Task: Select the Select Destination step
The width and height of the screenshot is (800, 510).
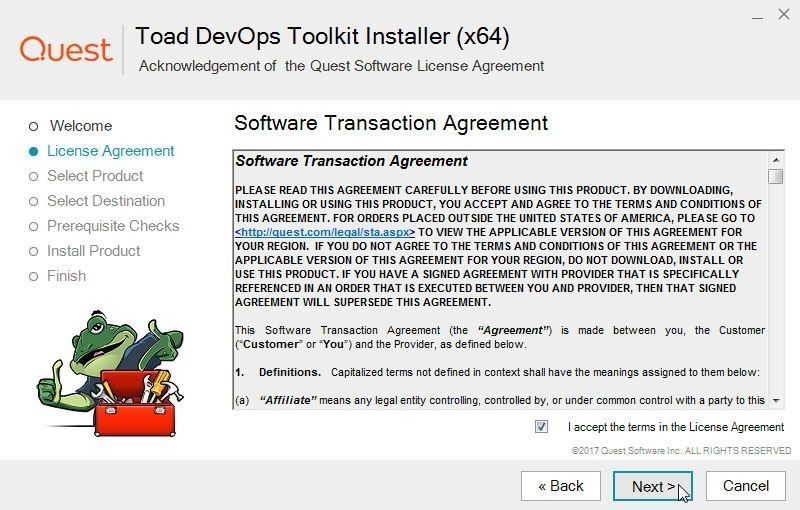Action: (x=97, y=201)
